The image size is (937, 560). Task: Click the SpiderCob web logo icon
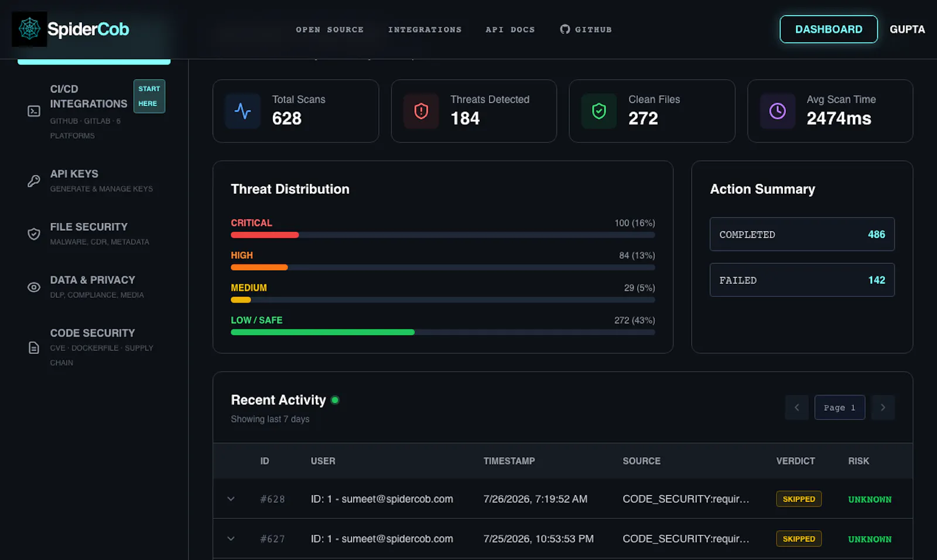pyautogui.click(x=29, y=29)
